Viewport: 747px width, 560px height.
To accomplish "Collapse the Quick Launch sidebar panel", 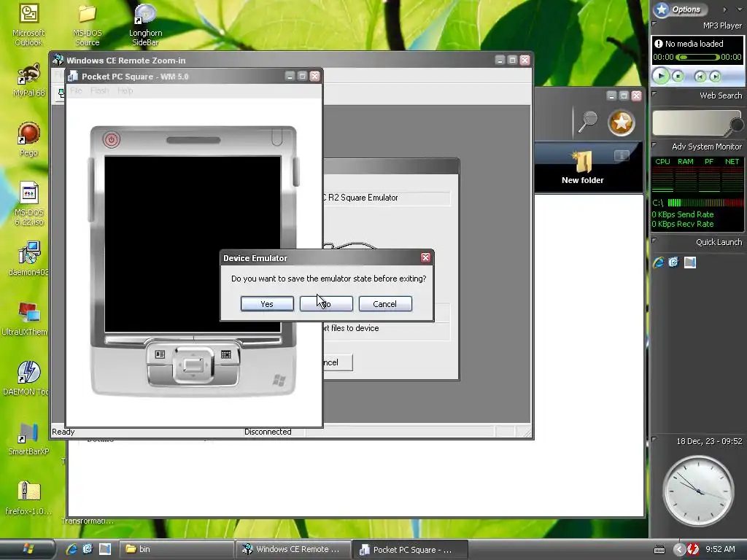I will (654, 241).
